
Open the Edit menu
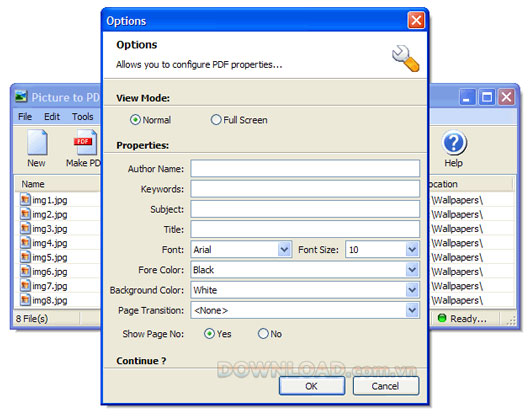52,117
